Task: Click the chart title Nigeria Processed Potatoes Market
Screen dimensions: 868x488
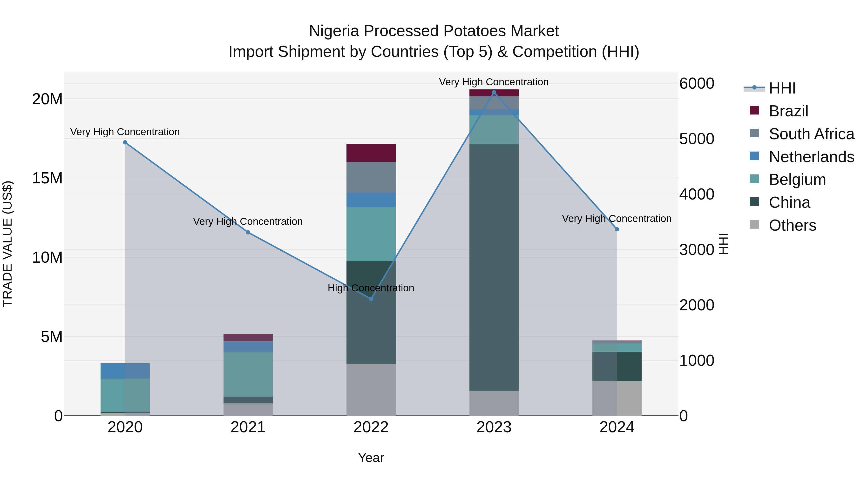Action: [434, 31]
